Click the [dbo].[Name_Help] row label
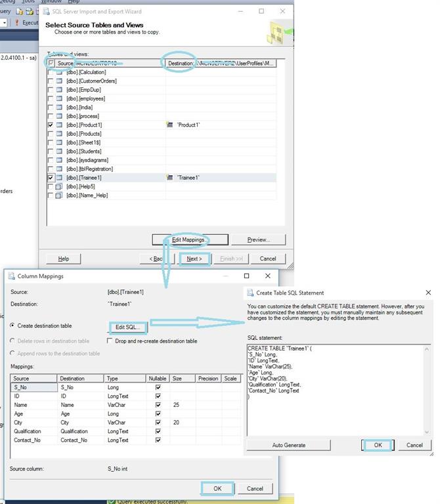Screen dimensions: 440x504 tap(87, 196)
